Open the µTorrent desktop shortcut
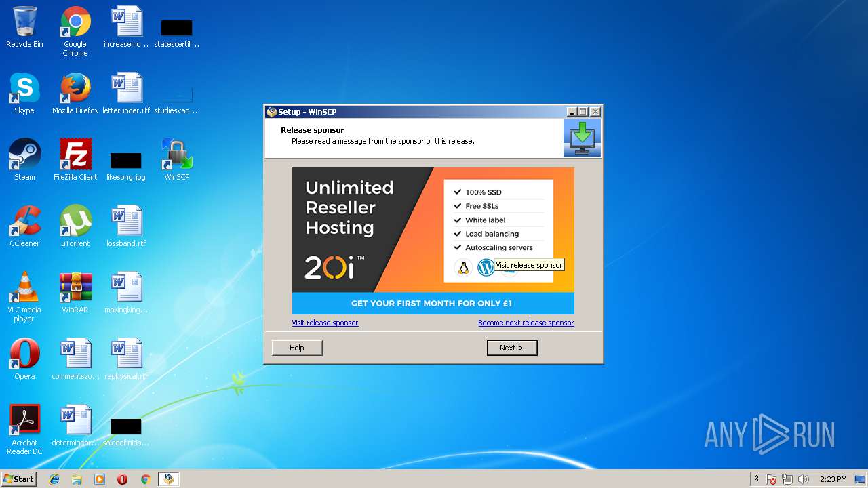This screenshot has width=868, height=488. [75, 227]
